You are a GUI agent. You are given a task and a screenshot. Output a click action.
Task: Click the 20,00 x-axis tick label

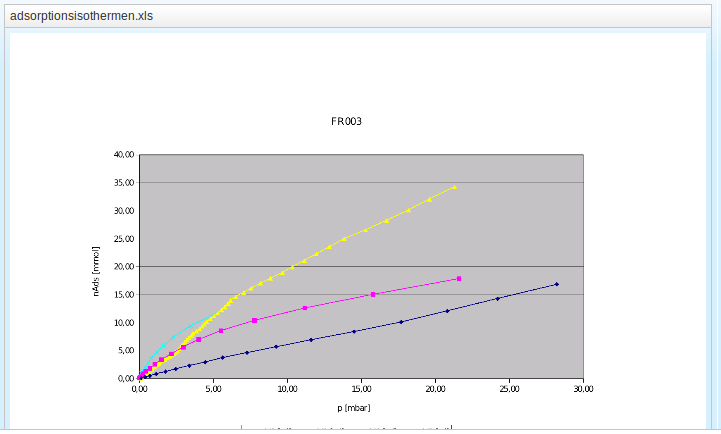(x=435, y=389)
